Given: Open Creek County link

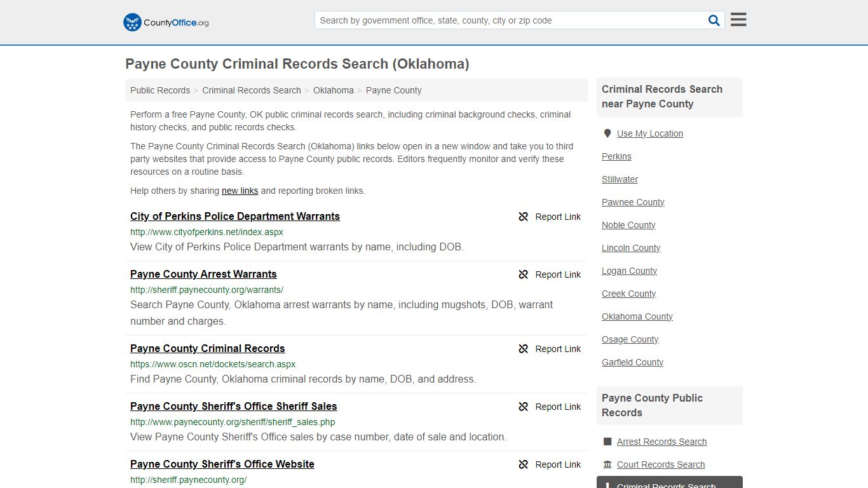Looking at the screenshot, I should click(628, 294).
